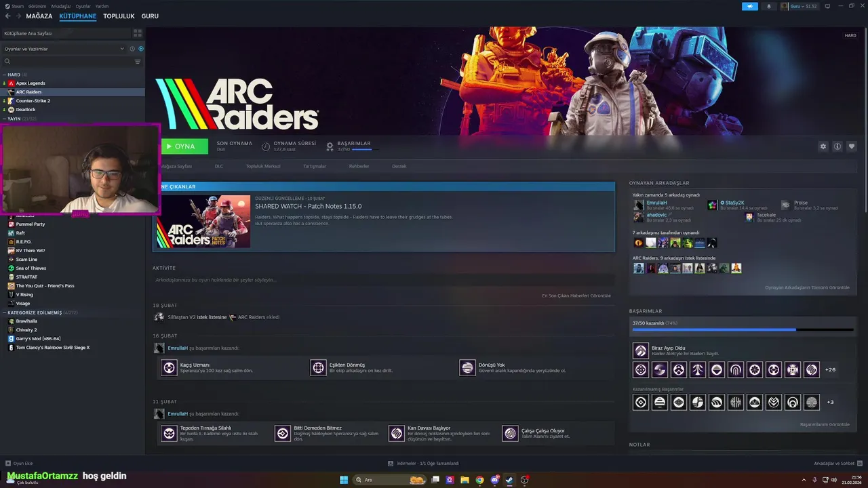This screenshot has height=488, width=868.
Task: Click the library search field
Action: click(68, 62)
